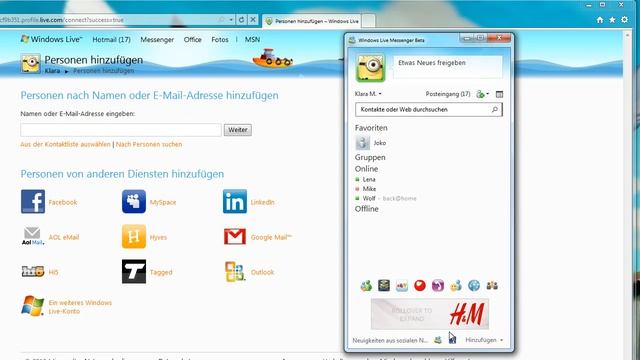Screen dimensions: 640x360
Task: Open Klara M. status dropdown
Action: [x=368, y=94]
